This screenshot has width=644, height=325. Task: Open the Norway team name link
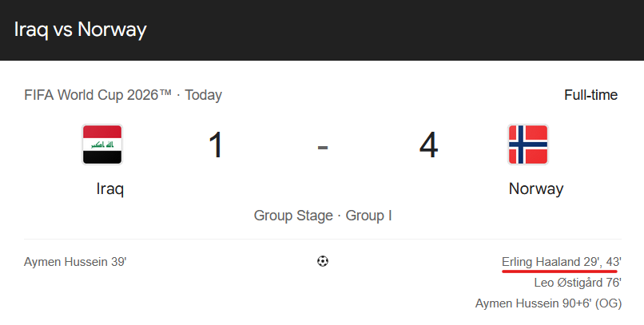pos(536,188)
